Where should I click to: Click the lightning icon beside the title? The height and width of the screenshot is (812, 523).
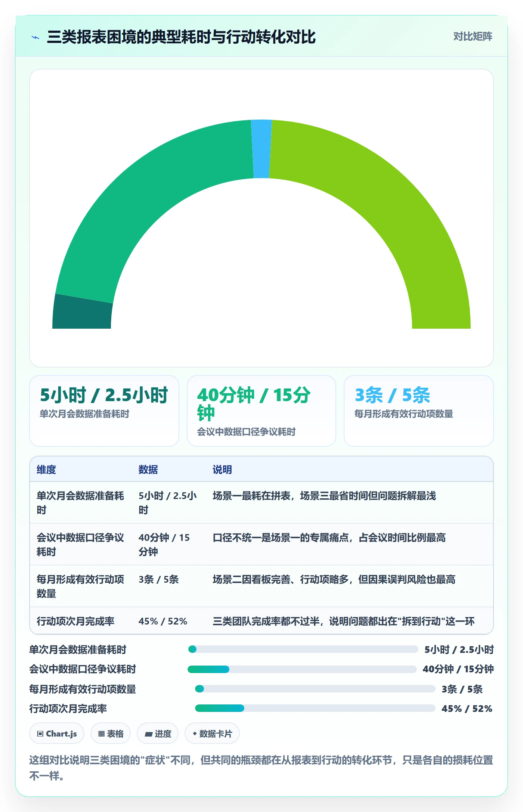click(x=35, y=37)
